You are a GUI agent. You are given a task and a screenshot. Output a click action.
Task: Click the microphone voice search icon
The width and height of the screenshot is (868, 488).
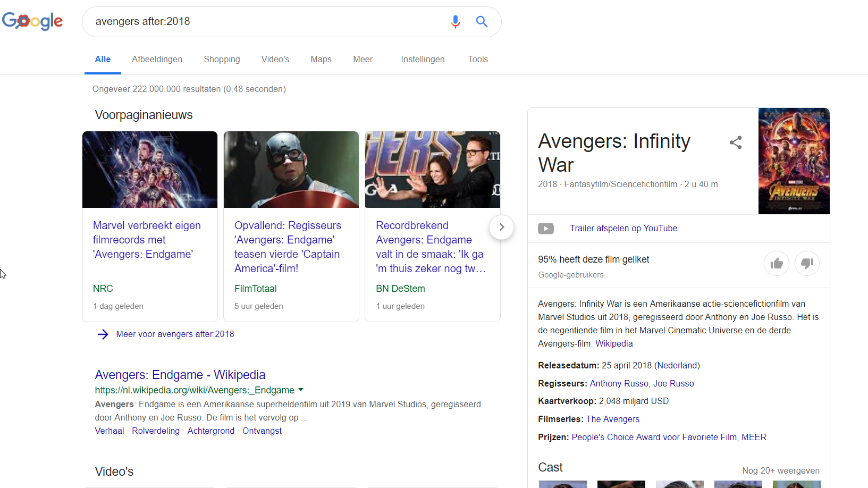[455, 22]
